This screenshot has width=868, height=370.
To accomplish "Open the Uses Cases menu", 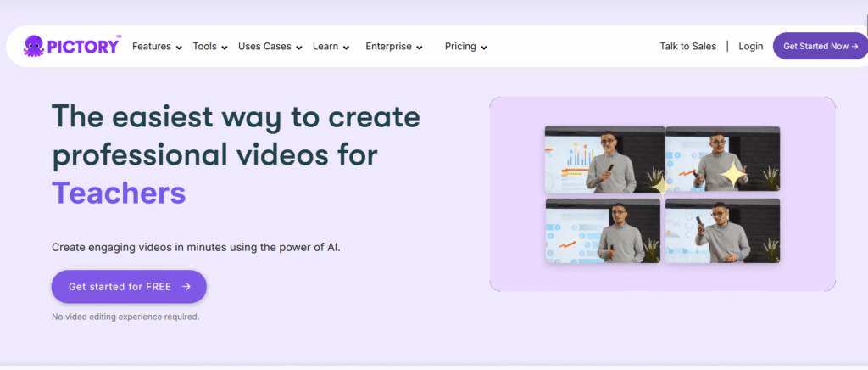I will click(x=264, y=47).
